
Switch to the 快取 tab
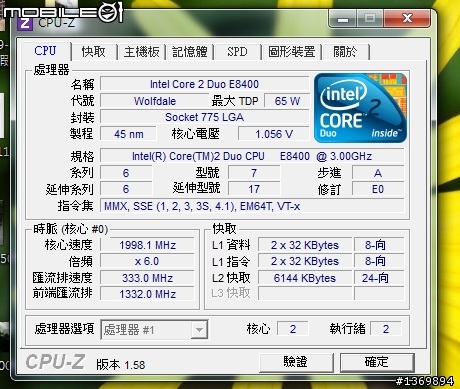click(94, 52)
